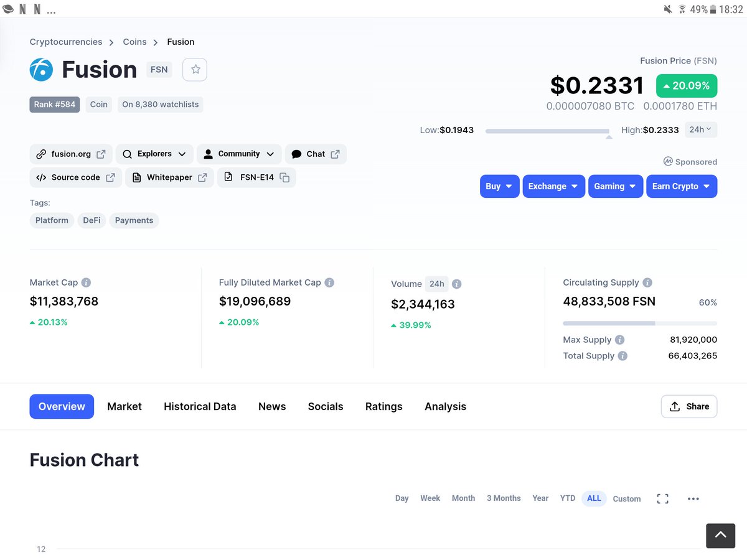
Task: Change the Volume 24h period selector
Action: (x=437, y=284)
